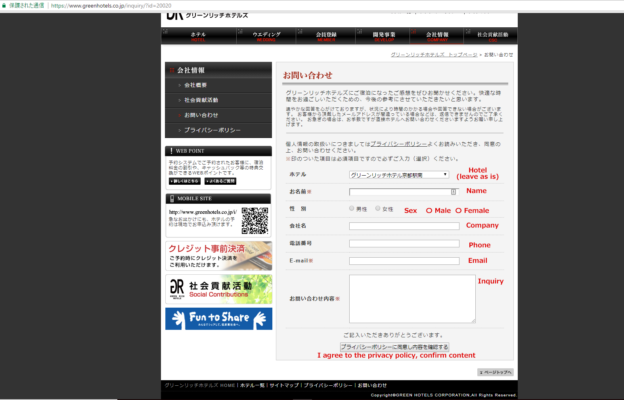Click the privacy policy confirm submit button
The height and width of the screenshot is (400, 624).
click(394, 346)
